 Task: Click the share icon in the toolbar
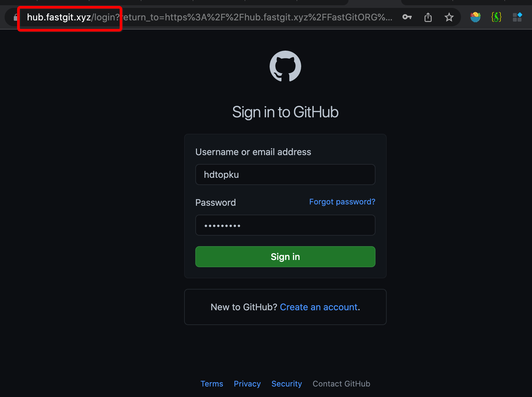[x=428, y=17]
